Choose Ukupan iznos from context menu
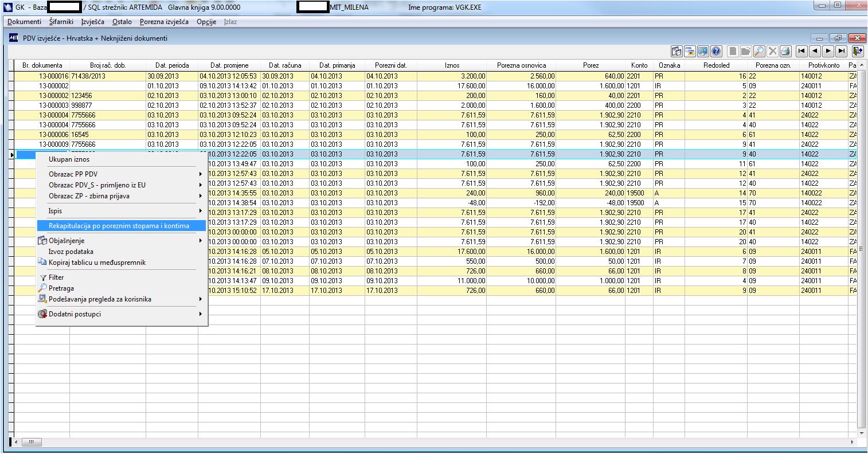 click(122, 159)
